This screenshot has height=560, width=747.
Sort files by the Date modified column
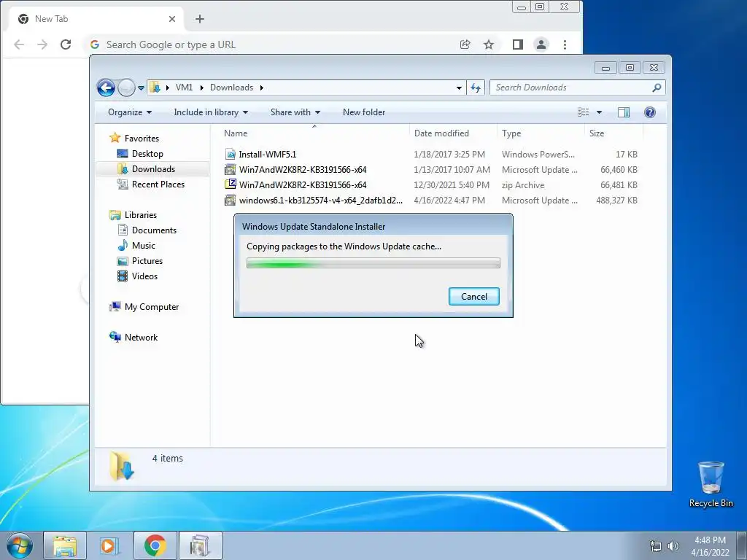click(452, 133)
